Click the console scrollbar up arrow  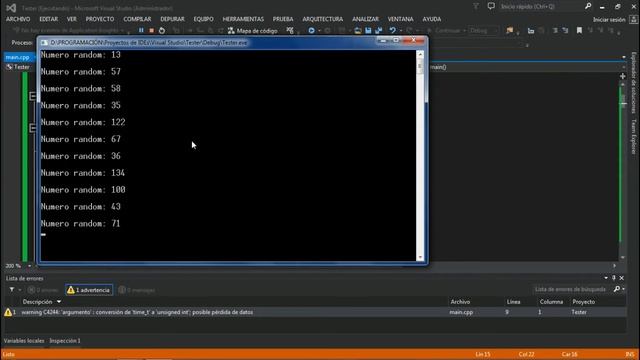click(x=420, y=54)
